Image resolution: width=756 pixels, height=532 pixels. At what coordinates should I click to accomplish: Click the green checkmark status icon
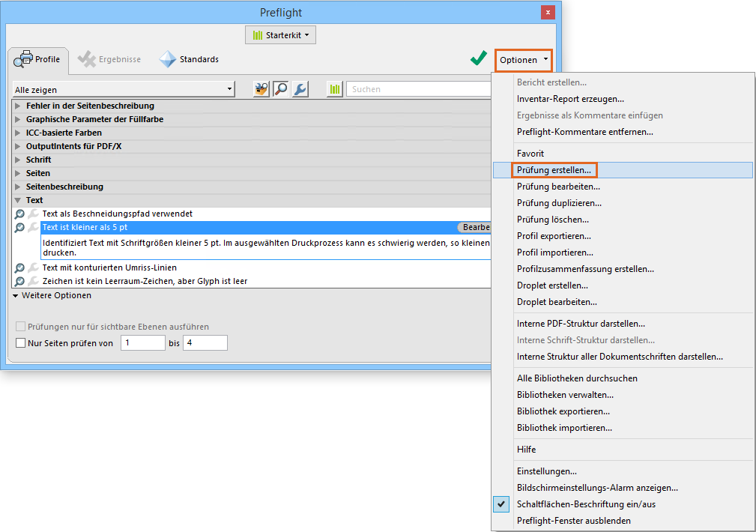[478, 57]
